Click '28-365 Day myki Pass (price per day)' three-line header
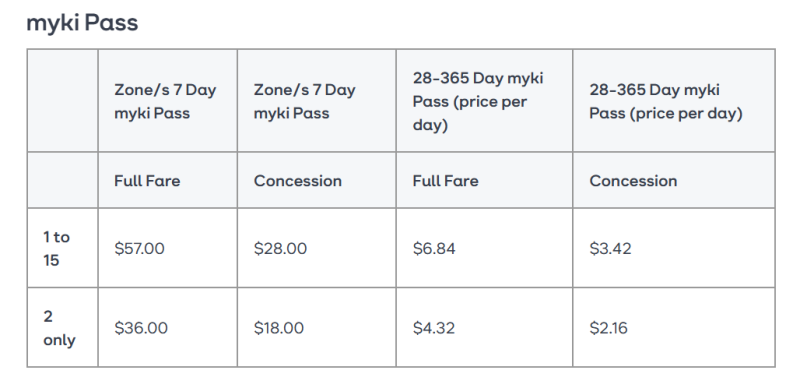 (x=478, y=101)
